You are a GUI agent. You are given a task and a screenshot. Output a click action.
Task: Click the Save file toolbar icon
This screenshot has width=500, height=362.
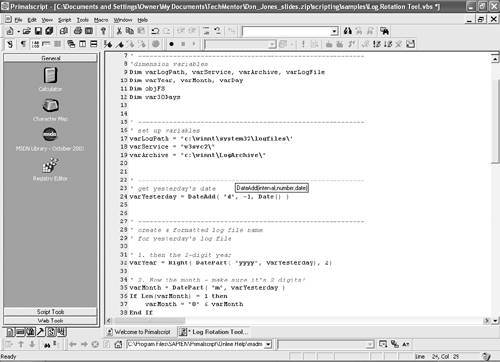tap(38, 31)
